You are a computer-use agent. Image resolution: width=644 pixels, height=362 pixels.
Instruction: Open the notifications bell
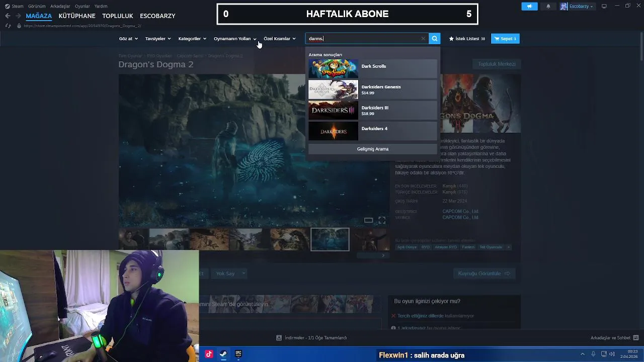pyautogui.click(x=548, y=6)
